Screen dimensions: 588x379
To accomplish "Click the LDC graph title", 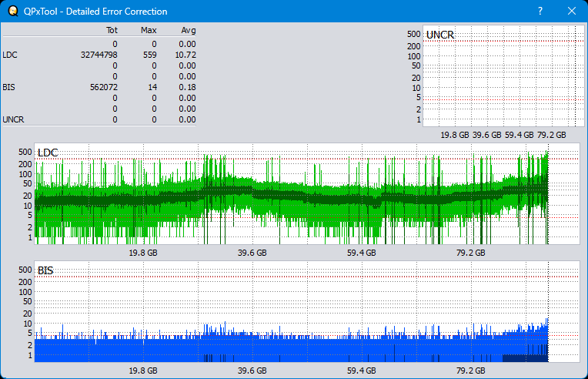I will pyautogui.click(x=48, y=153).
